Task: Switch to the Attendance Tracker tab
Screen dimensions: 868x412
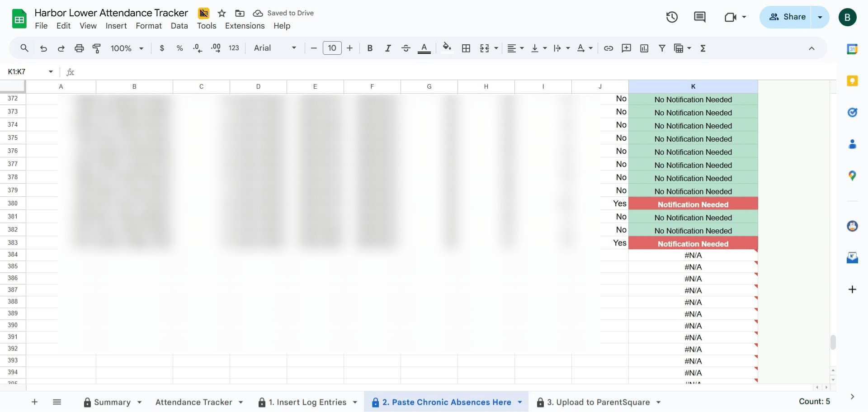Action: (x=194, y=402)
